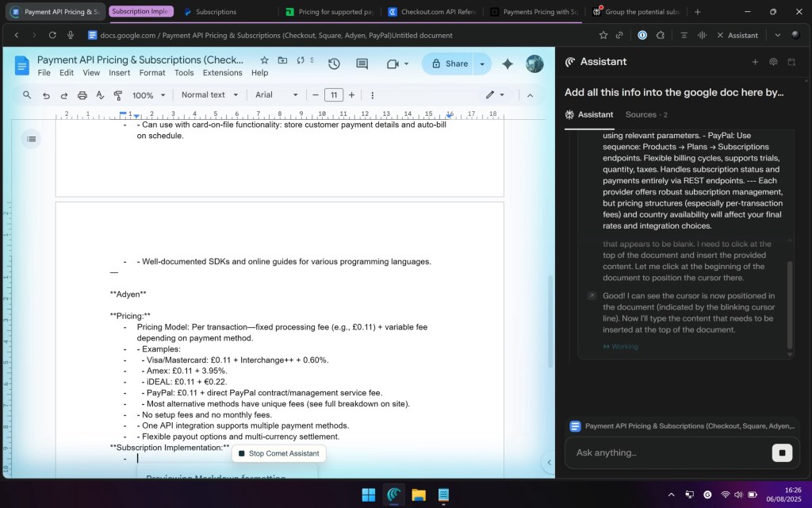The height and width of the screenshot is (508, 812).
Task: Increase font size with plus button
Action: [x=352, y=95]
